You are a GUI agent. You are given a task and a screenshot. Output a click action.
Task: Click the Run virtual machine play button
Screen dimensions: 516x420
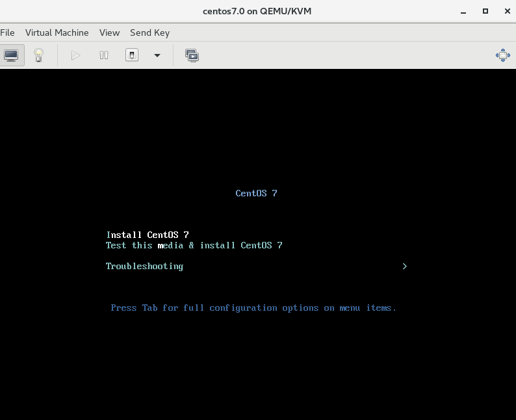[x=75, y=55]
